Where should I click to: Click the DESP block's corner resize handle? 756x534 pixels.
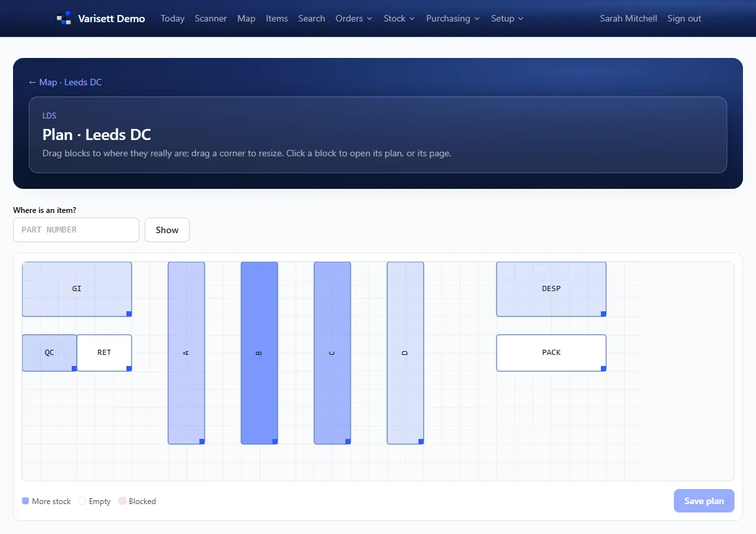click(603, 314)
